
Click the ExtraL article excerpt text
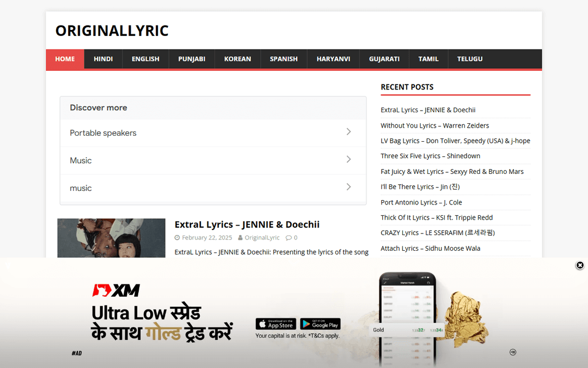(x=272, y=252)
